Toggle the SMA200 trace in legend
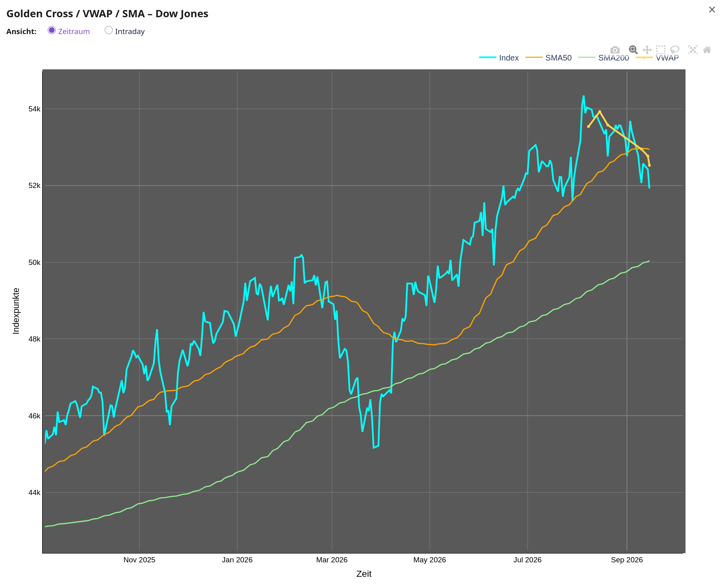720x588 pixels. click(604, 58)
